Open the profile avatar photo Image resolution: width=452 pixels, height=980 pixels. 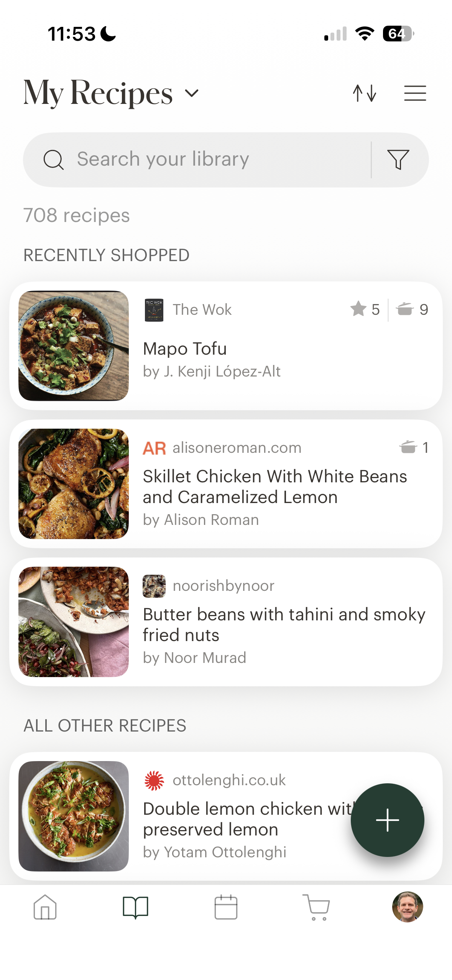coord(407,907)
